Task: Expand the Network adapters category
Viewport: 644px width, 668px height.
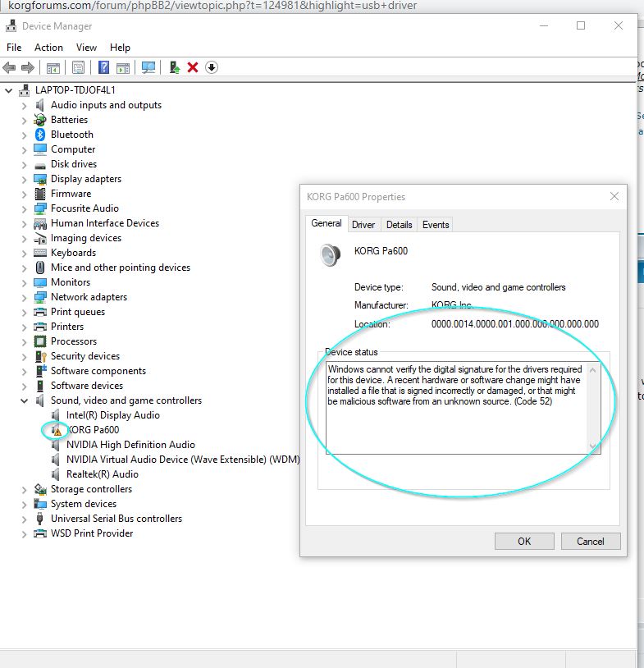Action: pyautogui.click(x=24, y=297)
